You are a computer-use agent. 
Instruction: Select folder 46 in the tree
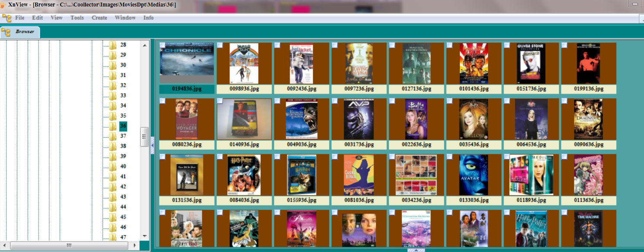(x=123, y=227)
